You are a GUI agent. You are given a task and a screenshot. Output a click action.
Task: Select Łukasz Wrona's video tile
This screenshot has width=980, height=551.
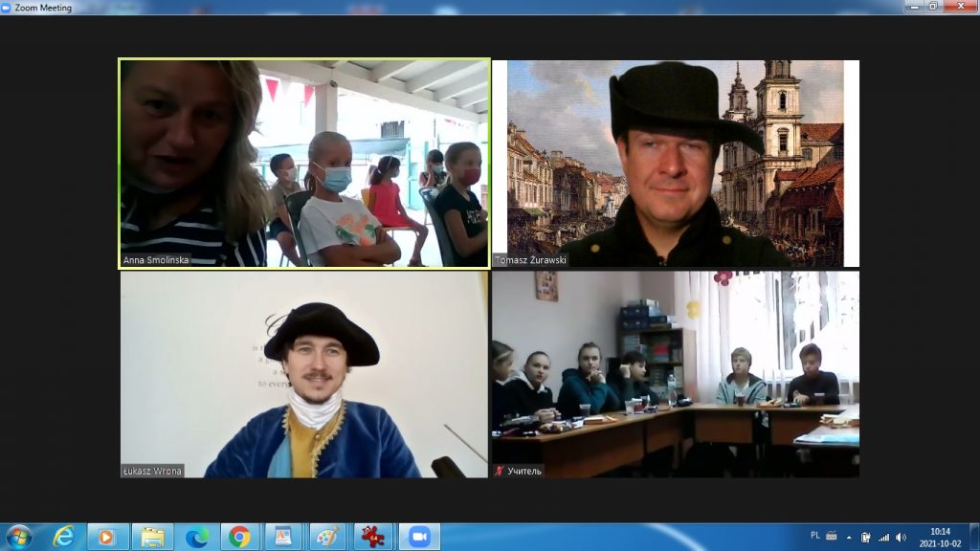(304, 374)
